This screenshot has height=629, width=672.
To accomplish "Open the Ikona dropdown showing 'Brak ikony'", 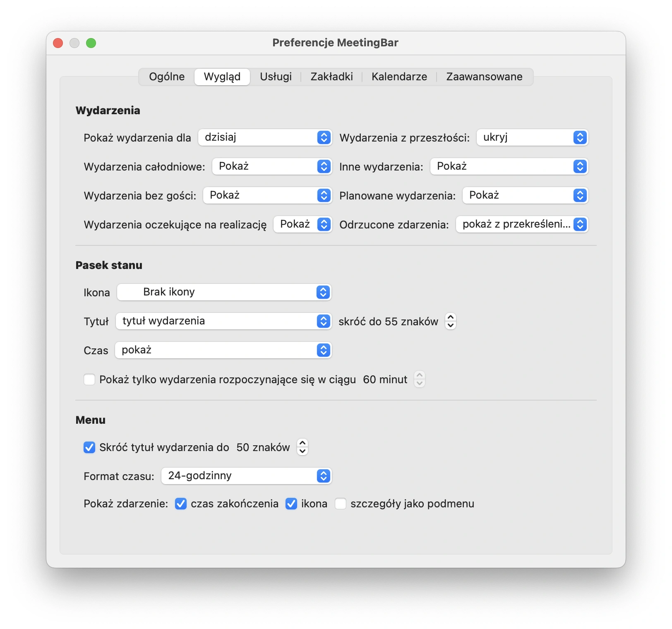I will 224,292.
